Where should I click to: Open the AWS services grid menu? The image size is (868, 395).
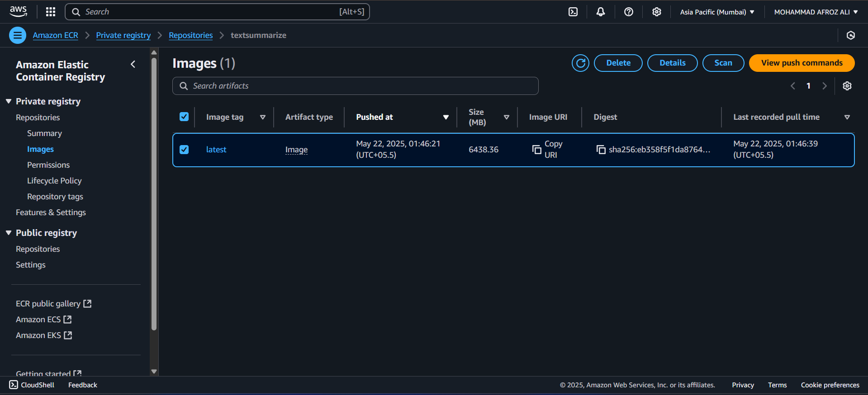click(x=51, y=12)
